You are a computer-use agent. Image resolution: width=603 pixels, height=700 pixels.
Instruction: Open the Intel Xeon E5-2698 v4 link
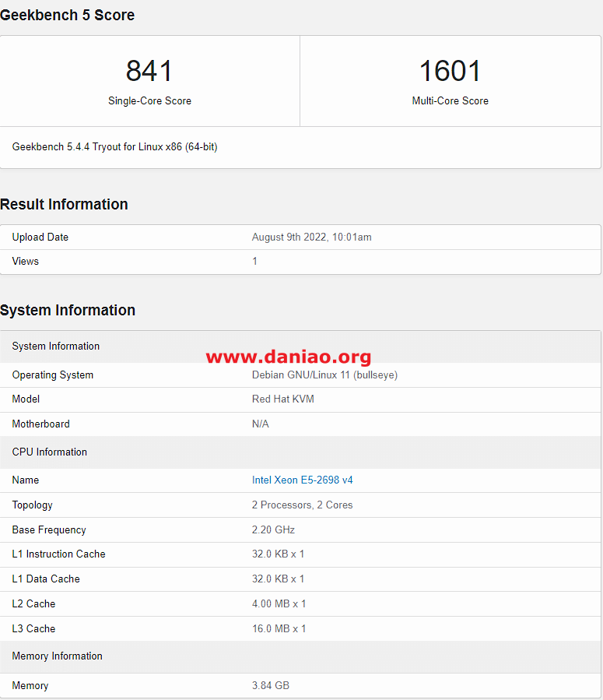coord(302,480)
